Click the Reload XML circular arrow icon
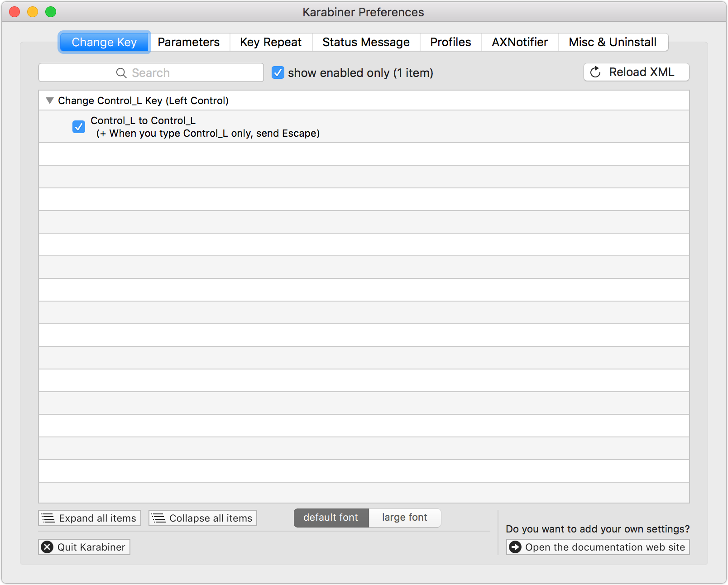The width and height of the screenshot is (728, 585). pos(595,72)
